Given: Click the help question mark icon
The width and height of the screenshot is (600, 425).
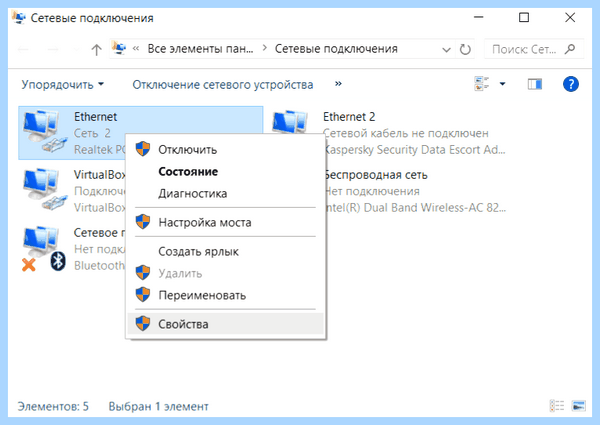Looking at the screenshot, I should pyautogui.click(x=571, y=84).
